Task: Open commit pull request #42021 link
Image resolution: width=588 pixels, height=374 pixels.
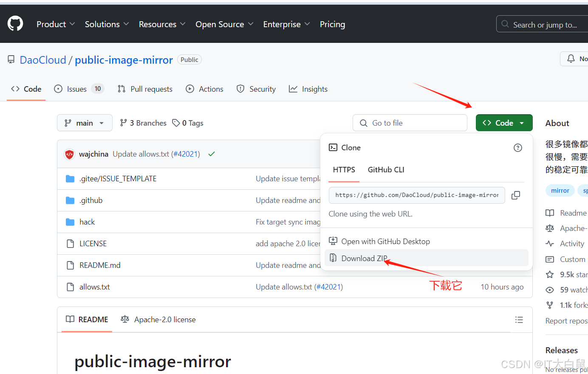Action: coord(186,154)
